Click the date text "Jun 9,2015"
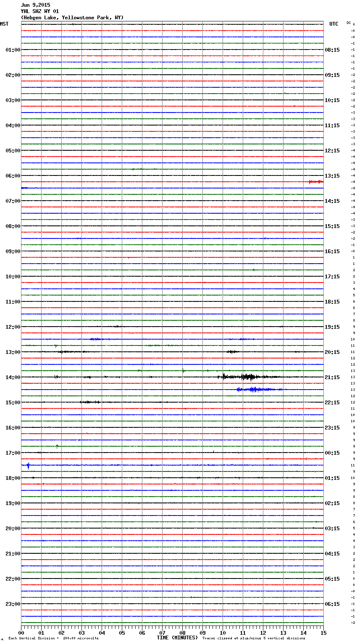 coord(35,5)
